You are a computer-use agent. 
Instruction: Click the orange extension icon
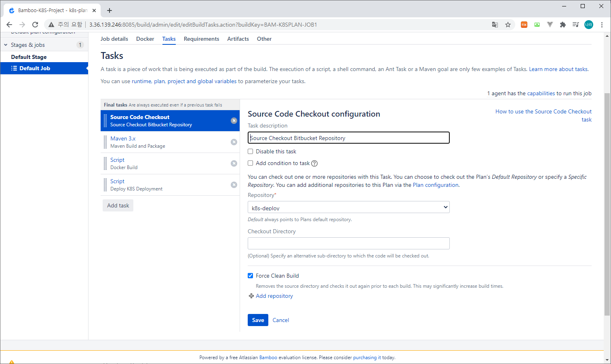point(524,25)
